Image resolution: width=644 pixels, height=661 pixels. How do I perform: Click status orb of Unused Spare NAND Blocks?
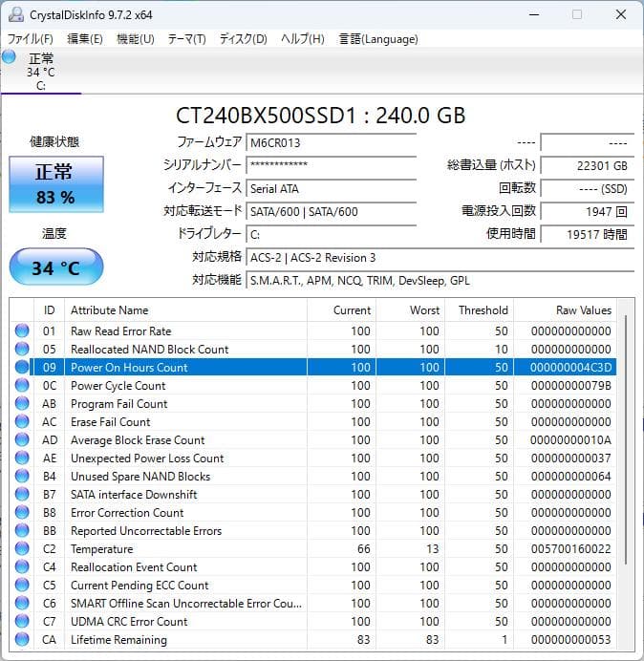click(x=22, y=476)
